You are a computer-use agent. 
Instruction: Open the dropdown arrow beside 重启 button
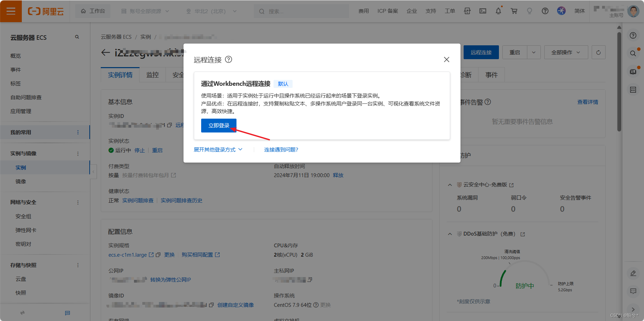pos(534,52)
